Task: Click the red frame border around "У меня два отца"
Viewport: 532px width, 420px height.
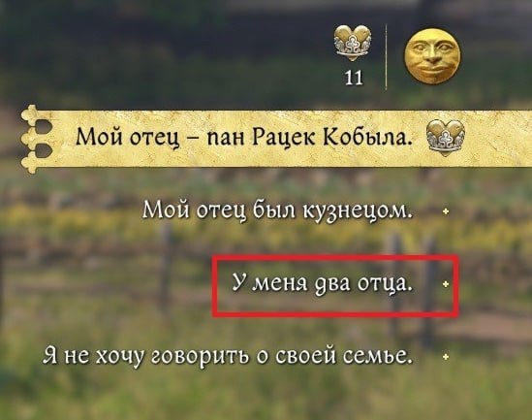Action: 335,258
